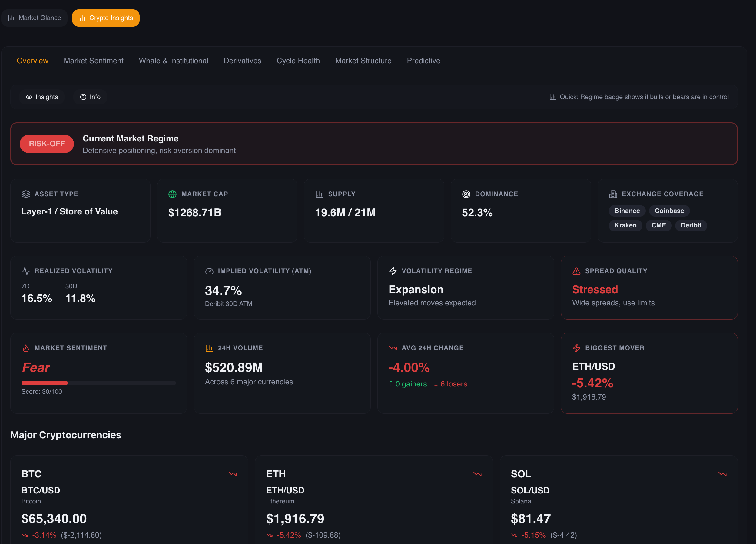Screen dimensions: 756x544
Task: Select the Deribit exchange badge
Action: pyautogui.click(x=691, y=225)
